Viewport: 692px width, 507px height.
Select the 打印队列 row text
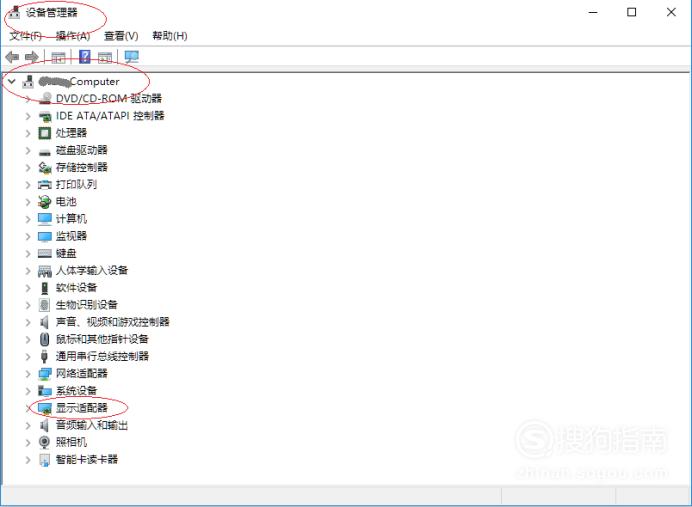[x=76, y=184]
